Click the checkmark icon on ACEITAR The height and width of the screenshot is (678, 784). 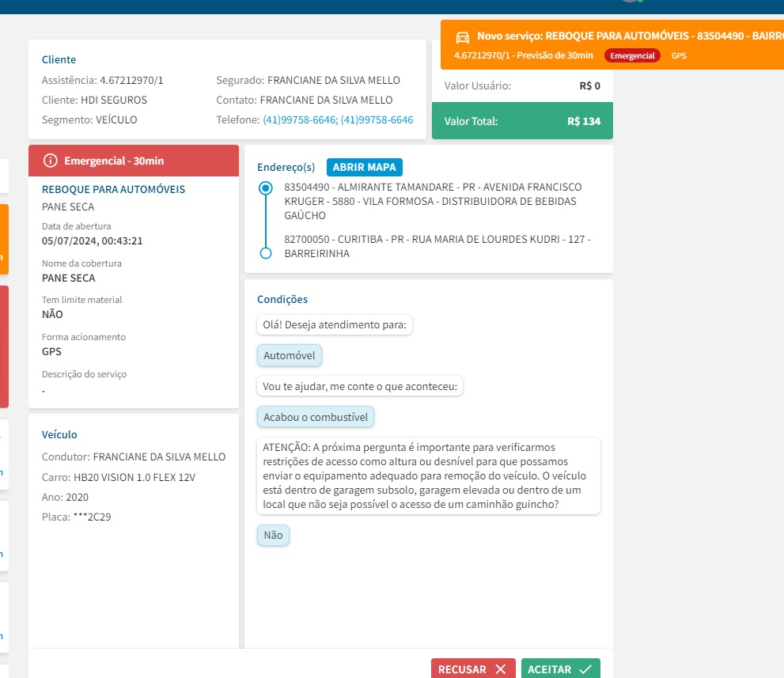[585, 669]
